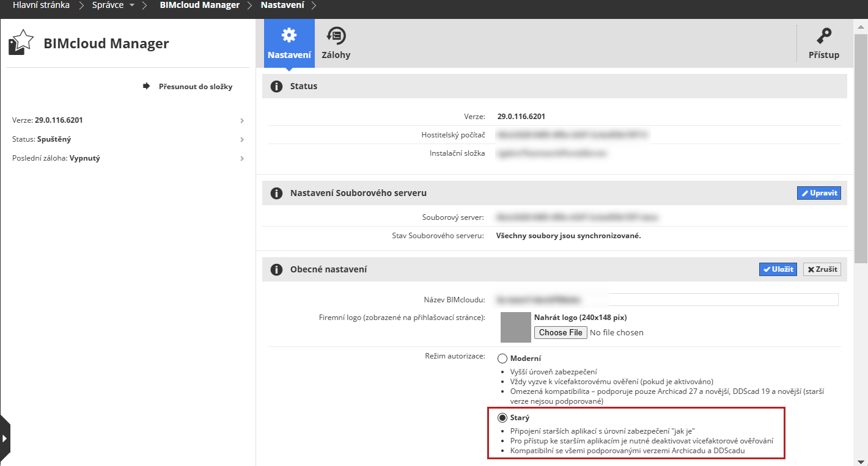Viewport: 868px width, 466px height.
Task: Select the Moderní authorization mode
Action: [x=502, y=359]
